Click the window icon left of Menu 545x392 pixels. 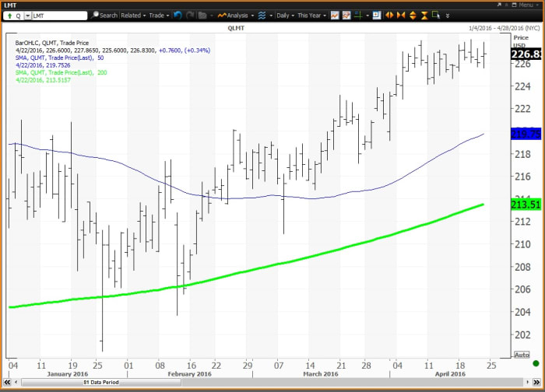[x=515, y=5]
